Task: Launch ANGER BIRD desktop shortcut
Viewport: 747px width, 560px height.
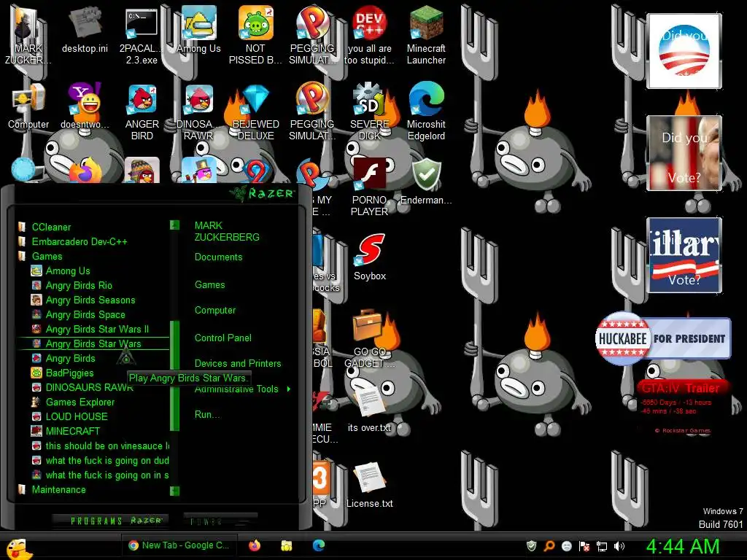Action: [x=142, y=112]
